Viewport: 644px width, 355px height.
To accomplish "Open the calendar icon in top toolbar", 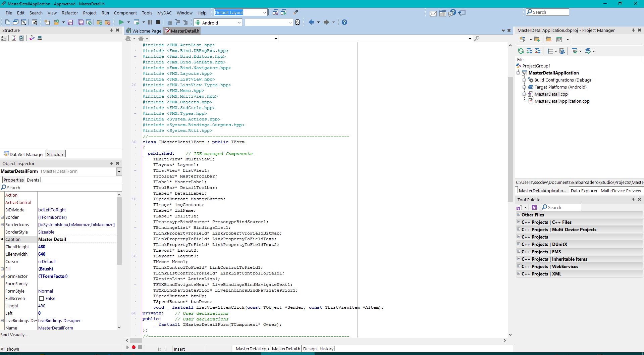I will click(443, 13).
